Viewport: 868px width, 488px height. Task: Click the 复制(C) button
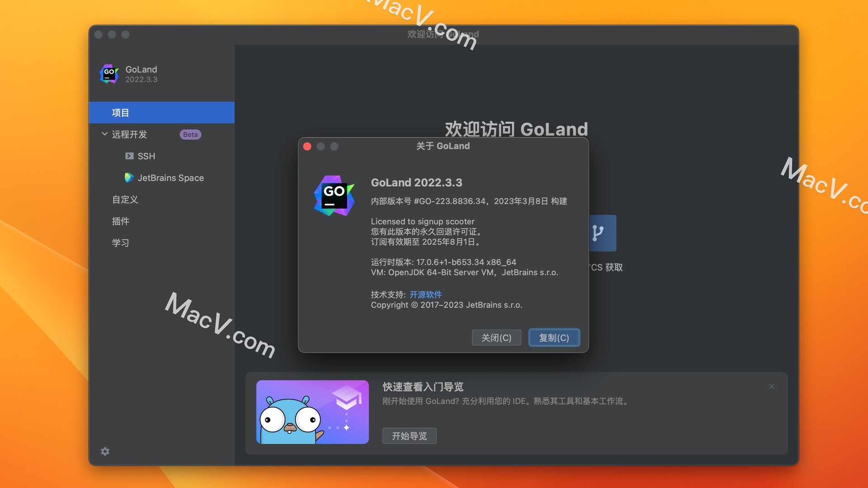click(x=554, y=338)
